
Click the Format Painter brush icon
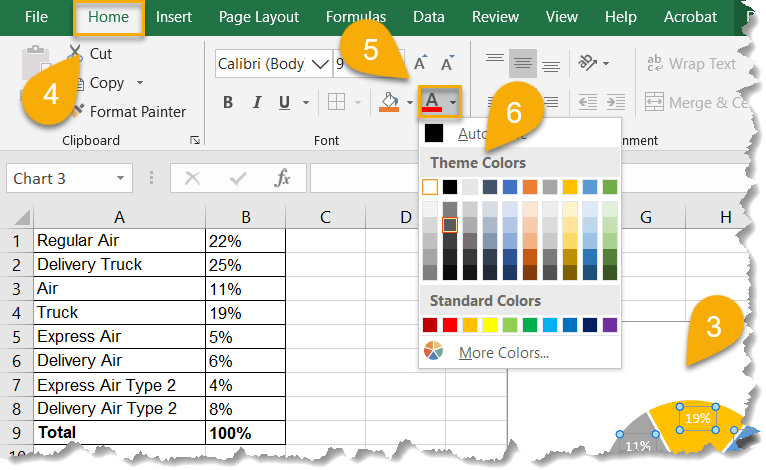[x=76, y=111]
